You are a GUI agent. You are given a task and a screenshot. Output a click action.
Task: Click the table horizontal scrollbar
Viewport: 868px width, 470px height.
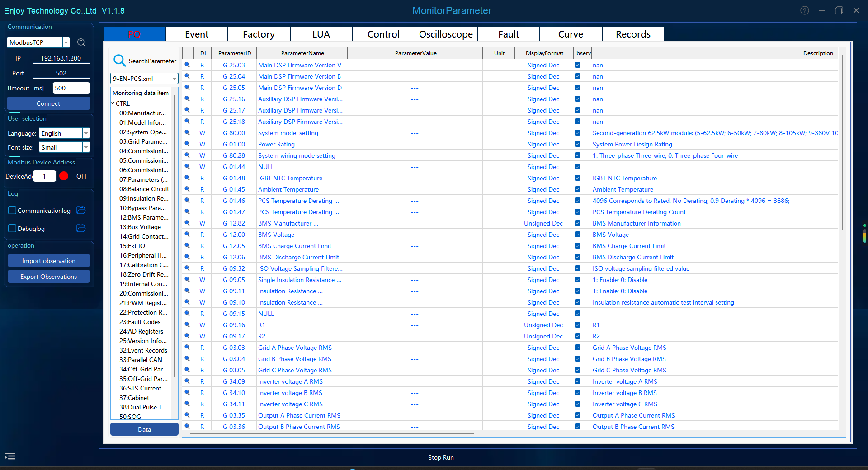pyautogui.click(x=332, y=434)
